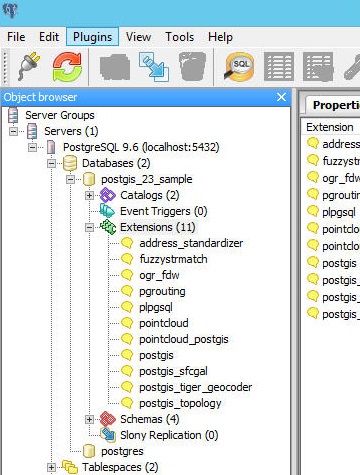The image size is (360, 475).
Task: Select Event Triggers (0) node label
Action: (x=164, y=211)
